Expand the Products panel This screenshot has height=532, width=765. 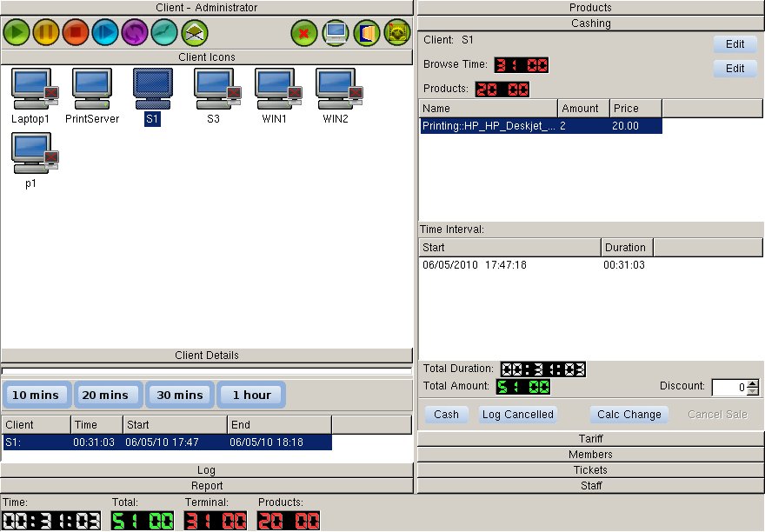[x=590, y=8]
